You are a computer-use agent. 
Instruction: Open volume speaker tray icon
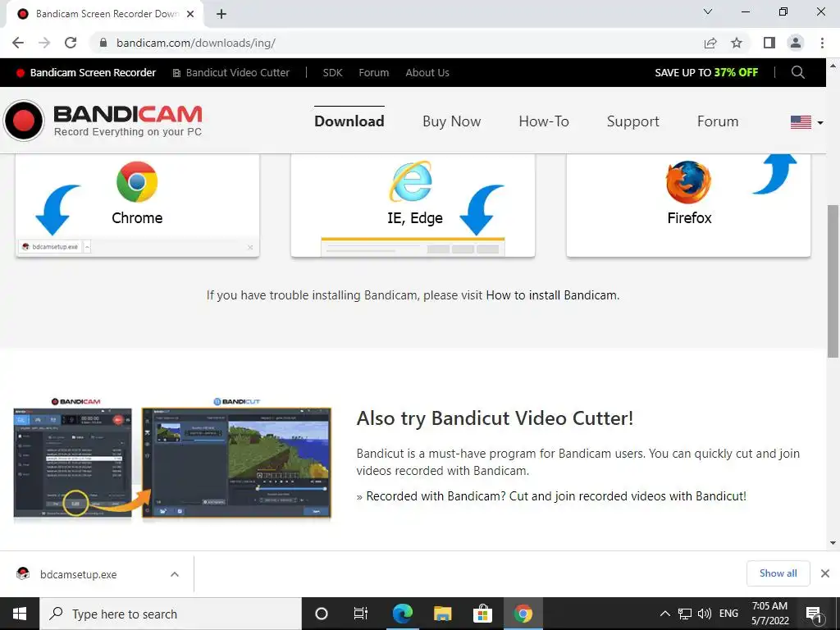click(705, 614)
